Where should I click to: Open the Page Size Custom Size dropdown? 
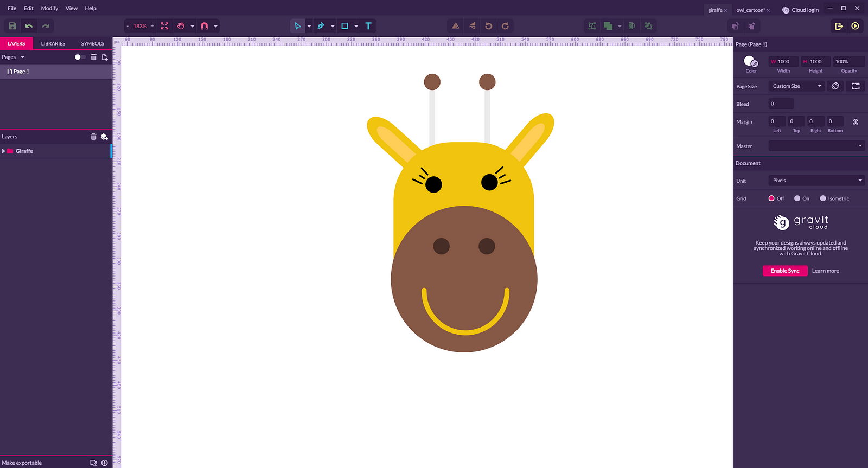point(796,86)
